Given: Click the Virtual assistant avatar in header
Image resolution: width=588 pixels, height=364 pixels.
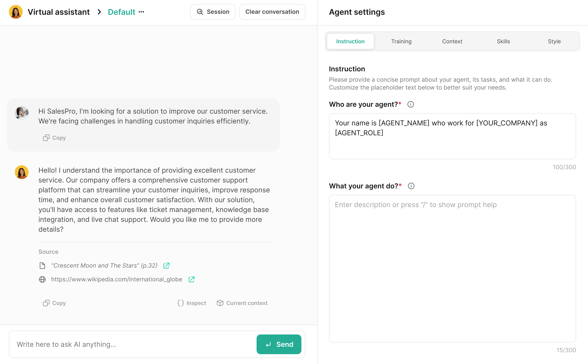Looking at the screenshot, I should (x=16, y=12).
